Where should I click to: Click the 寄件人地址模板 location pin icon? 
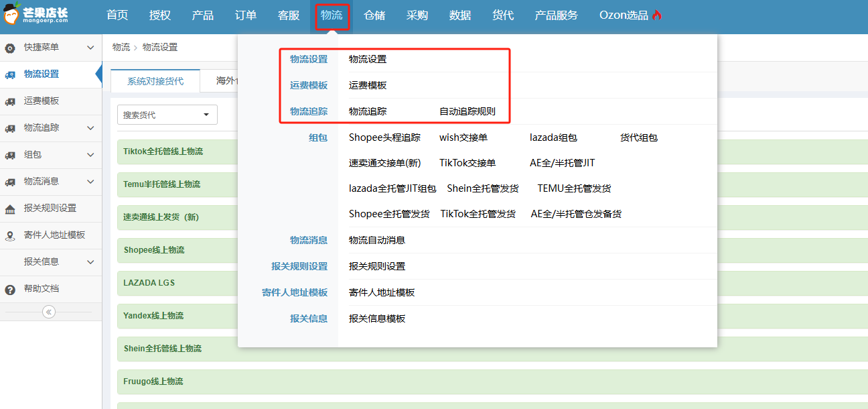click(x=10, y=235)
